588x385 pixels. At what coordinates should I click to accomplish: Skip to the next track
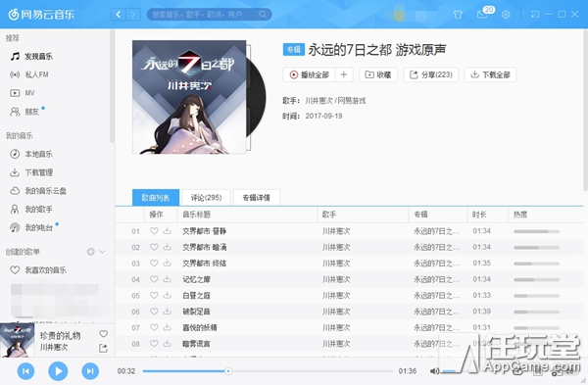tap(90, 371)
